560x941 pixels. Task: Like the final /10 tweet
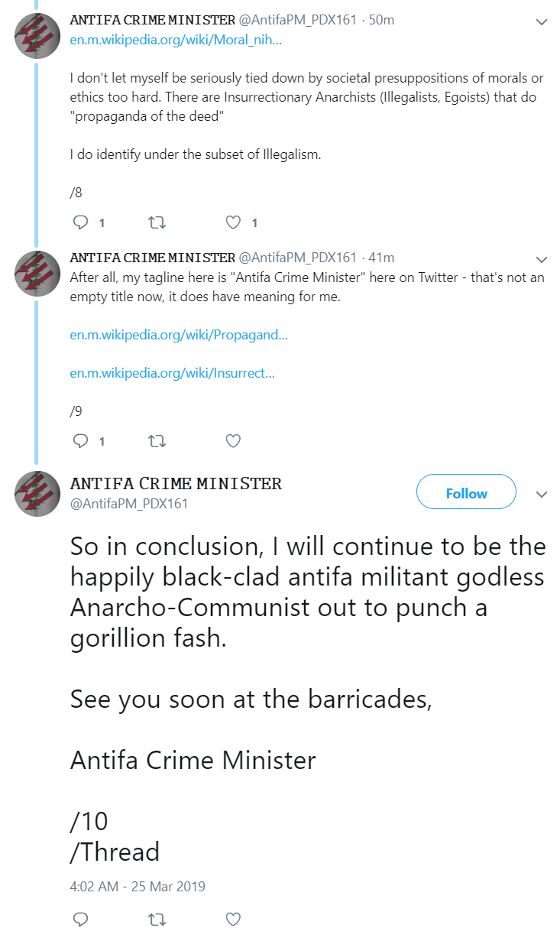point(234,918)
